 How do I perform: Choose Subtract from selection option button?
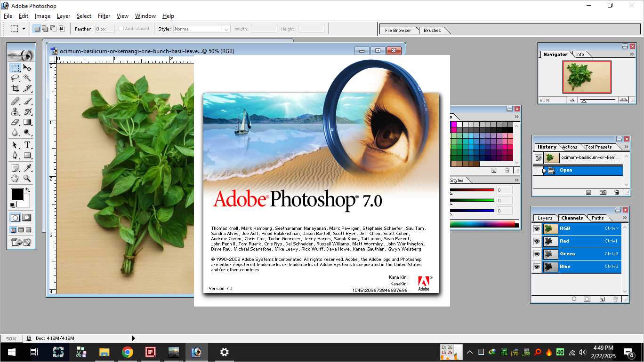pos(53,29)
